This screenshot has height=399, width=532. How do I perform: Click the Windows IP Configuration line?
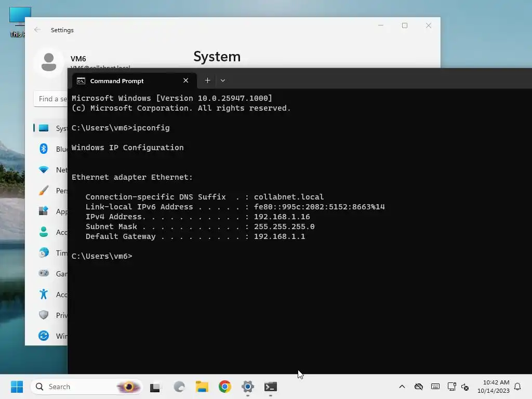click(128, 148)
